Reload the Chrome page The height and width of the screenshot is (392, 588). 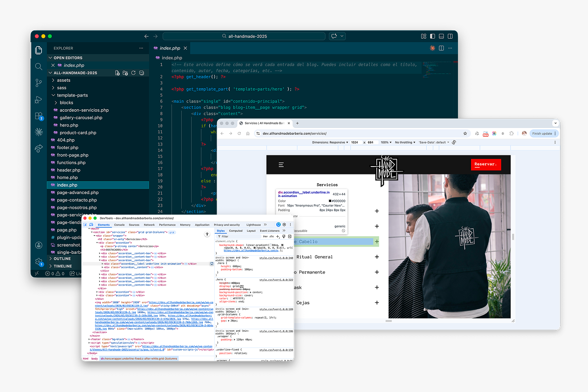tap(239, 133)
